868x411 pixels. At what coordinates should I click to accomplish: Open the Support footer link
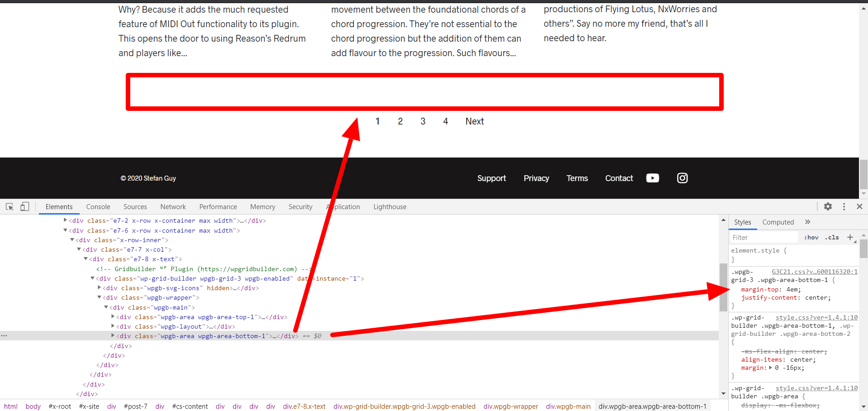[492, 178]
